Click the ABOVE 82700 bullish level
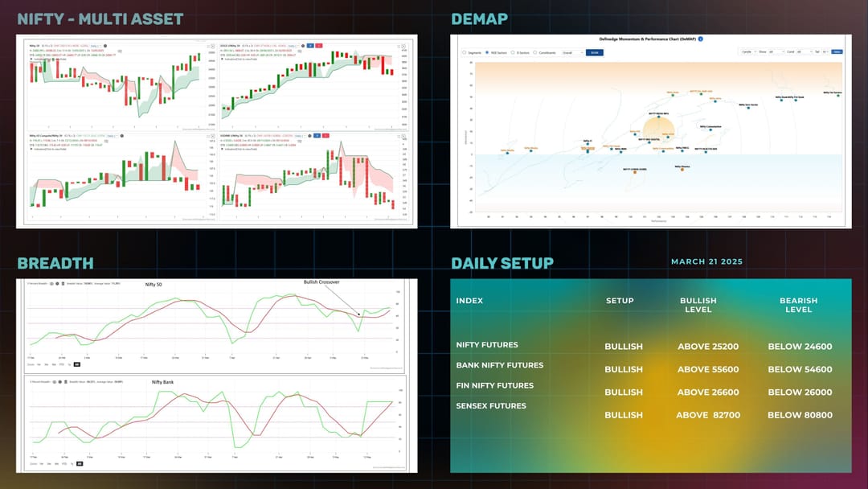 tap(708, 415)
